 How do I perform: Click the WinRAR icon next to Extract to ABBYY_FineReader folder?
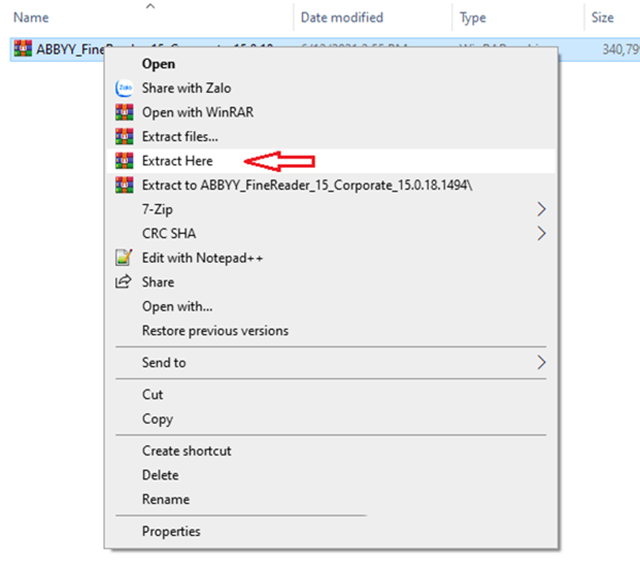tap(124, 185)
